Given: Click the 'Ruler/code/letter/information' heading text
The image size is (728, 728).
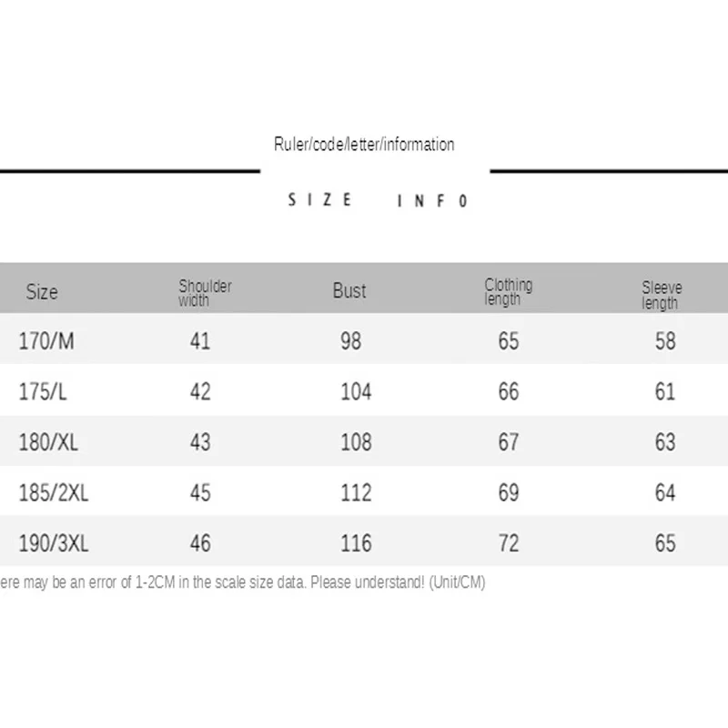Looking at the screenshot, I should click(364, 144).
